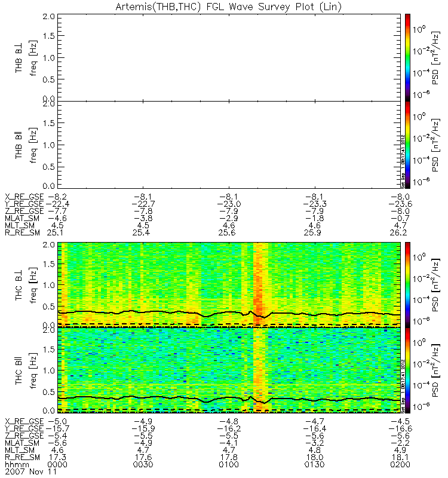This screenshot has width=448, height=478.
Task: Click the MLAT_SM value -1.8
Action: click(315, 218)
